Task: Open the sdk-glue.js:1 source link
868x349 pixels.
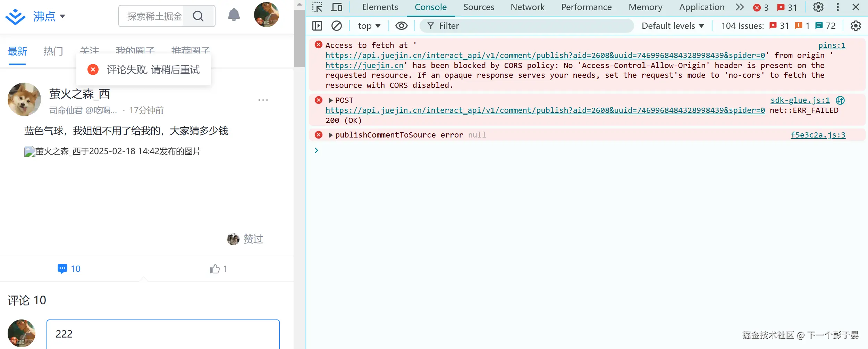Action: 800,100
